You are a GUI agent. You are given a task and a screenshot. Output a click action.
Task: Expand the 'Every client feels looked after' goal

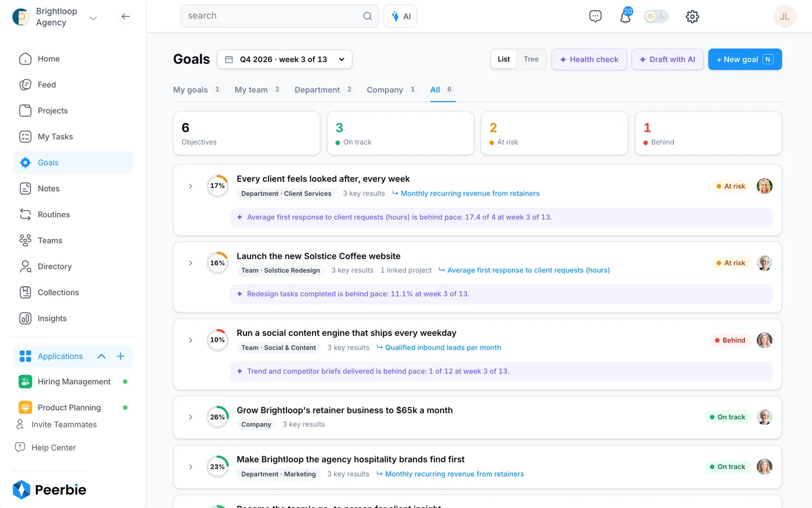pos(190,186)
